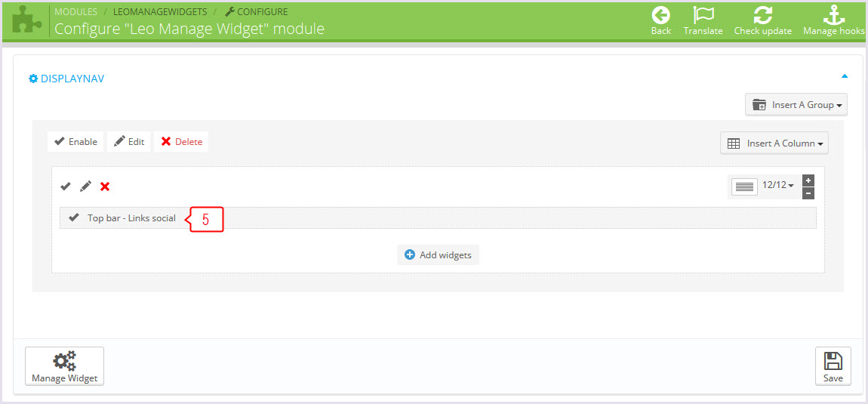Click the Add widgets button

(x=438, y=255)
